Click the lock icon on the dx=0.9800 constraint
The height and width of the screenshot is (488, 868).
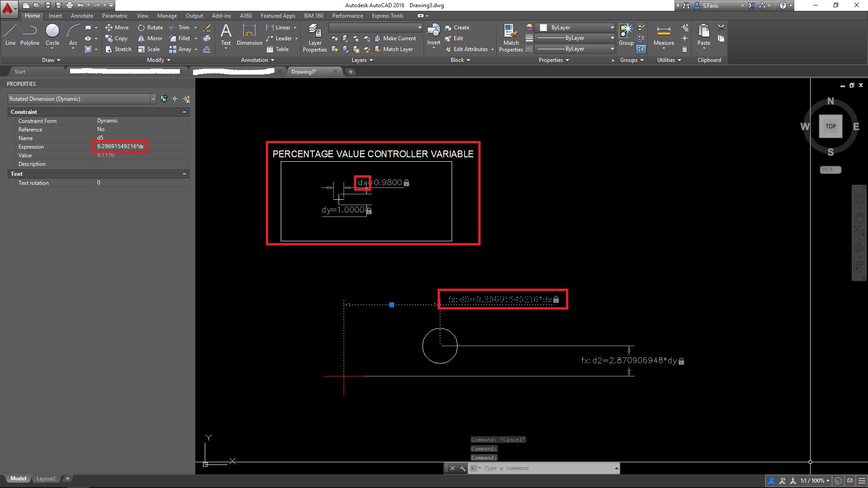(x=406, y=183)
